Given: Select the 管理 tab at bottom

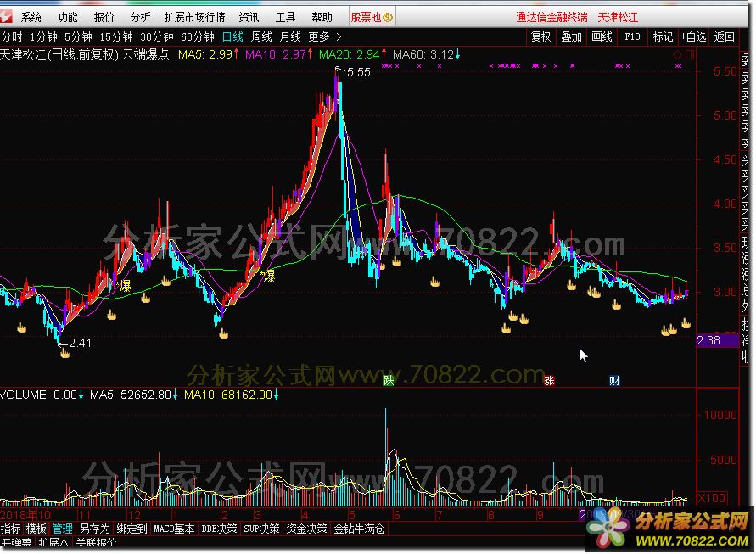Looking at the screenshot, I should pos(62,529).
